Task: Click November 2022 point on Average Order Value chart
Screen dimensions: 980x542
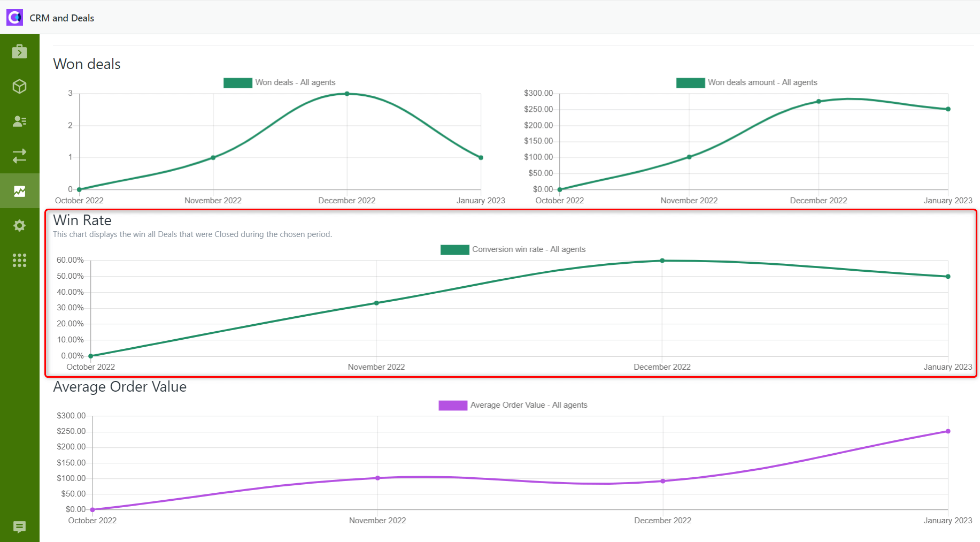Action: pos(377,478)
